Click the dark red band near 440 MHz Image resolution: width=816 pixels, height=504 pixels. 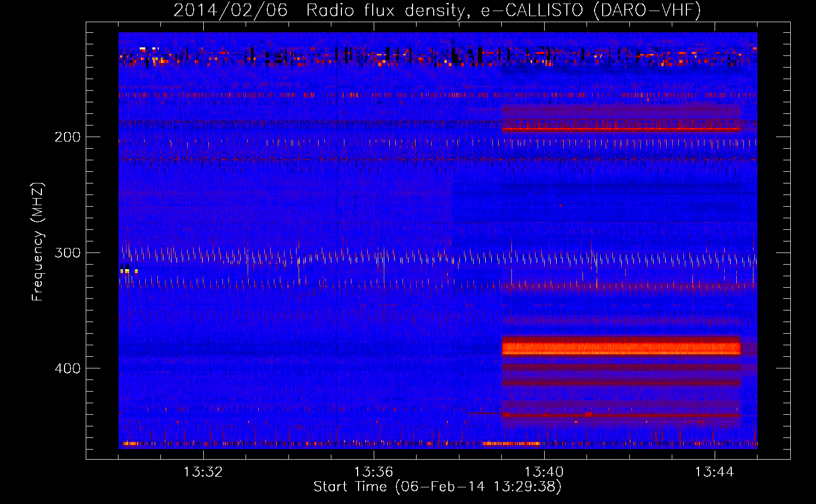pos(621,415)
